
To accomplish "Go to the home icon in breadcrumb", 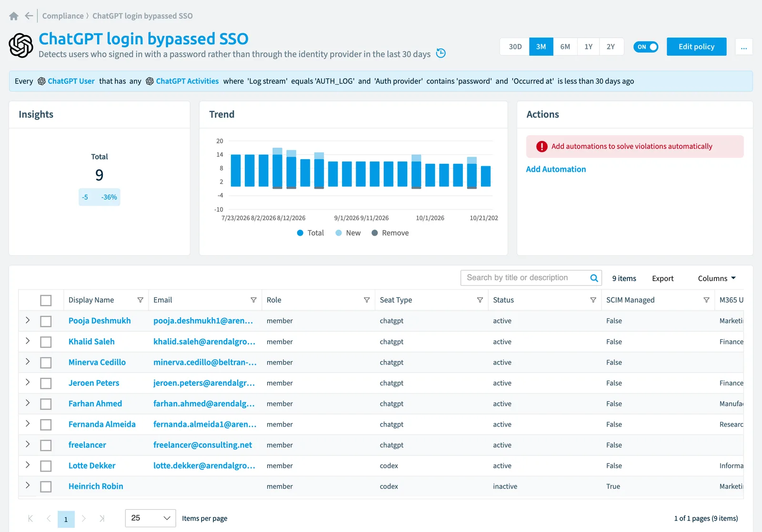I will [x=14, y=16].
